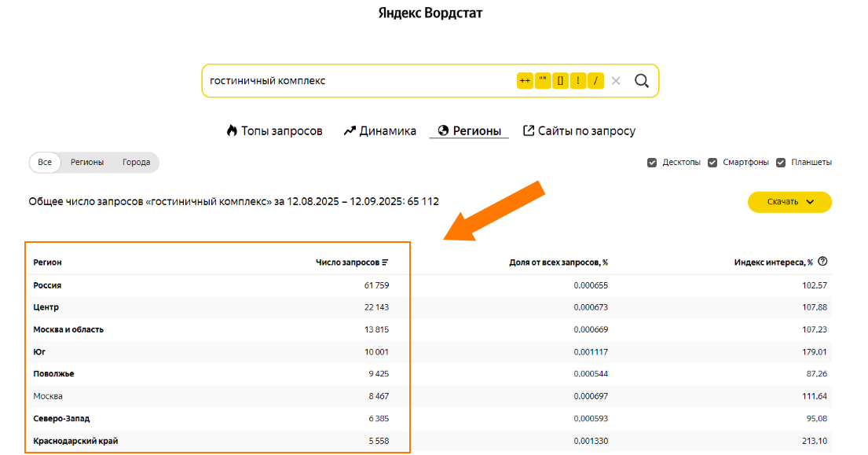Filter by 'Регионы' in segmented control
The height and width of the screenshot is (455, 868).
coord(87,163)
